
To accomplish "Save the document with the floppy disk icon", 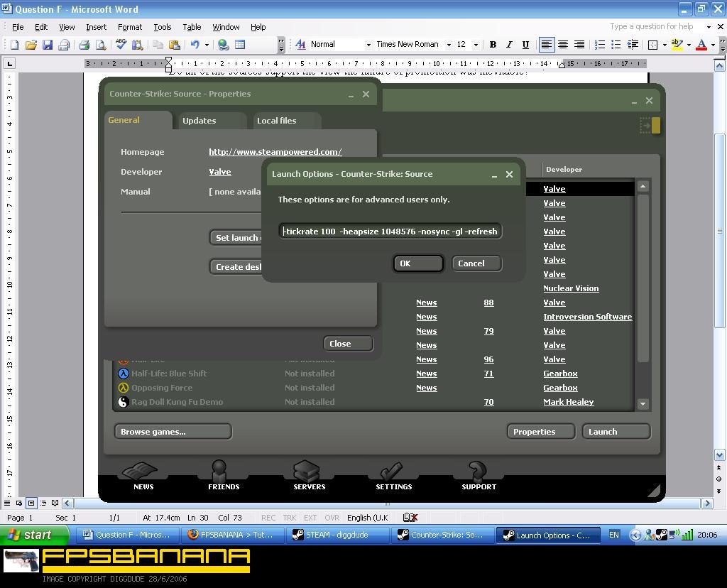I will pos(48,45).
